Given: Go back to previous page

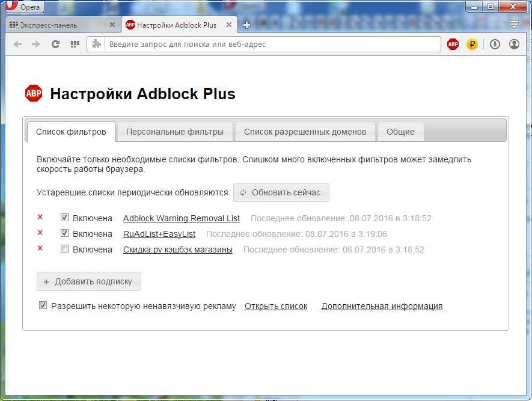Looking at the screenshot, I should (x=17, y=44).
